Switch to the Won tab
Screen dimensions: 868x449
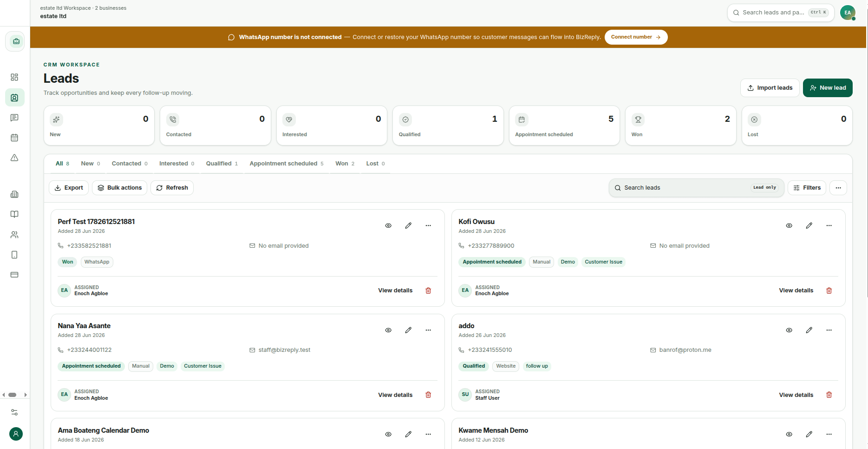point(345,164)
